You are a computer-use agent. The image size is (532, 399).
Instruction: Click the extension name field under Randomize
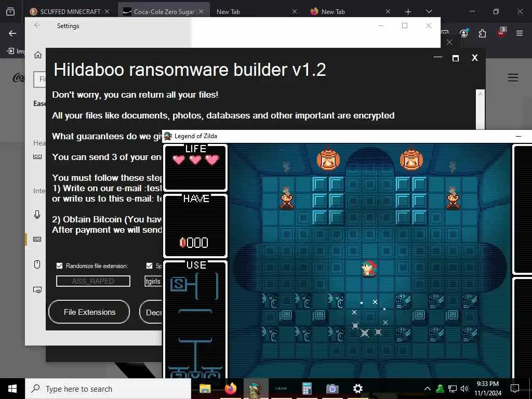tap(93, 281)
